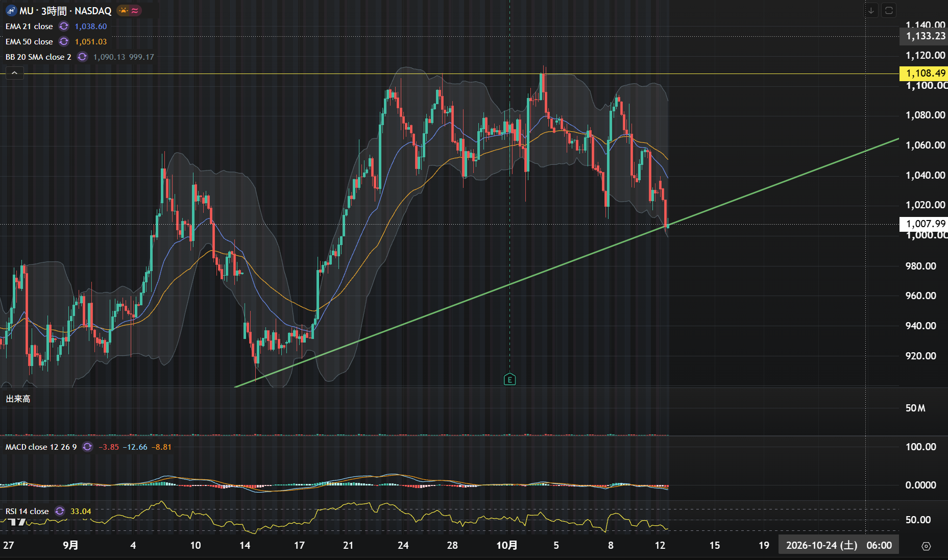Click the MACD histogram value −3.85
Screen dimensions: 948x560
pyautogui.click(x=109, y=447)
